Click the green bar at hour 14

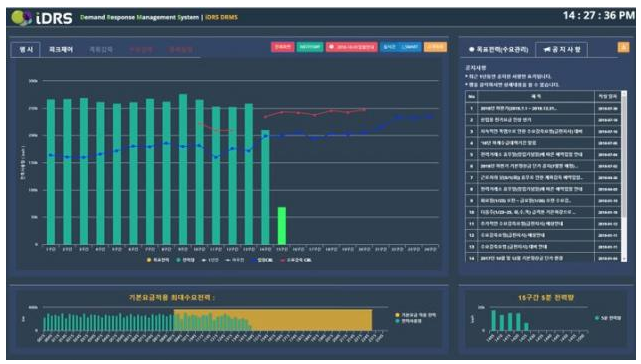click(265, 187)
